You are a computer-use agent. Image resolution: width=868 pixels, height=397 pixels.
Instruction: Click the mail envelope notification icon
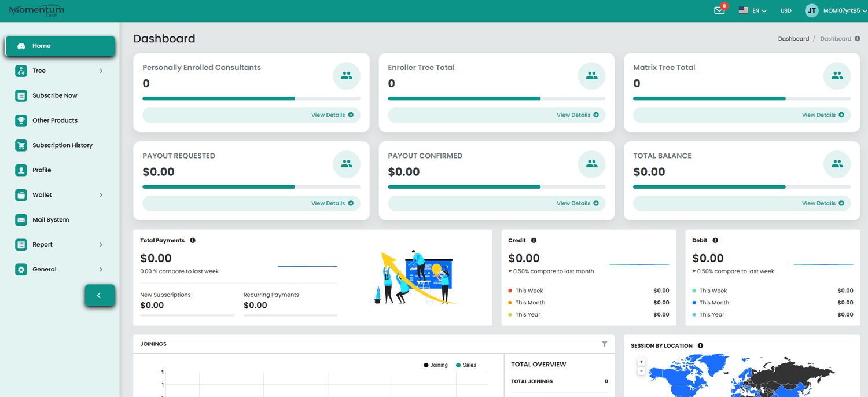[719, 10]
